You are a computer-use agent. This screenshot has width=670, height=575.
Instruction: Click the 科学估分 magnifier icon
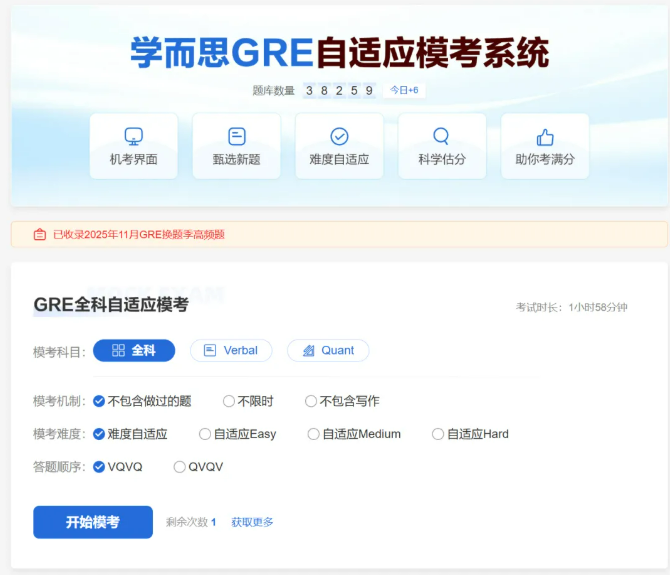pos(441,136)
